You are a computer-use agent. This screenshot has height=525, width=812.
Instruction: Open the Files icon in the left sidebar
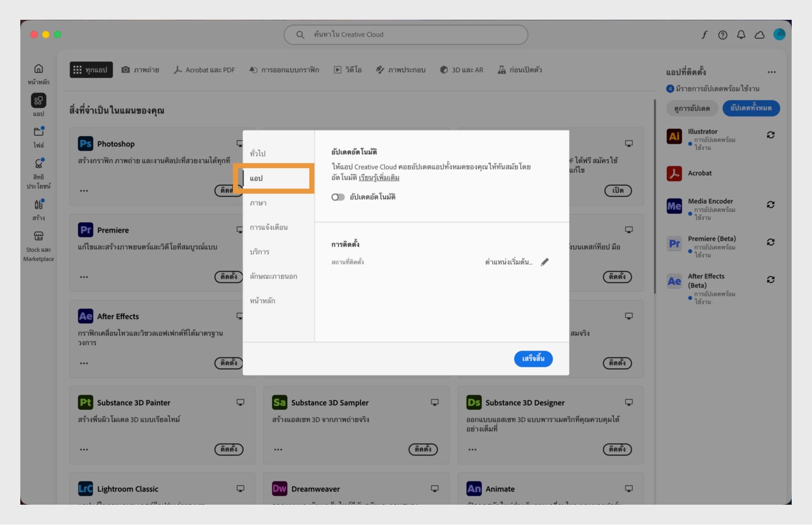click(x=39, y=132)
